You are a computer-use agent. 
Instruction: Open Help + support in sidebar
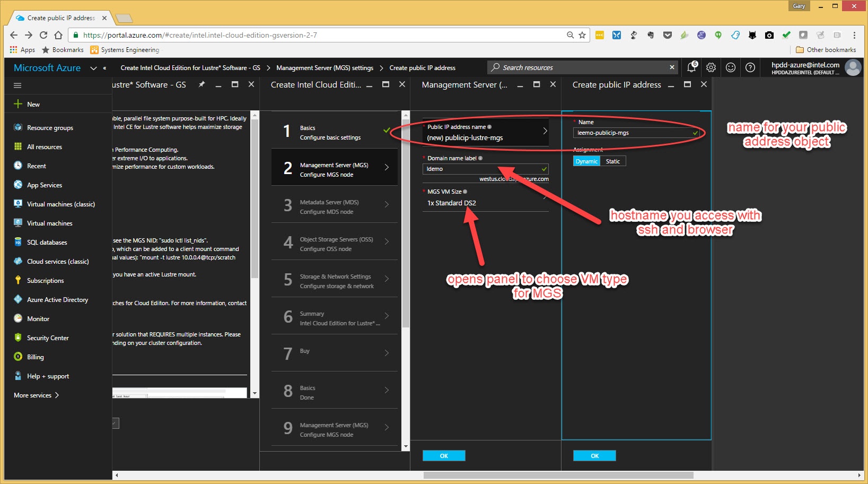[x=48, y=376]
